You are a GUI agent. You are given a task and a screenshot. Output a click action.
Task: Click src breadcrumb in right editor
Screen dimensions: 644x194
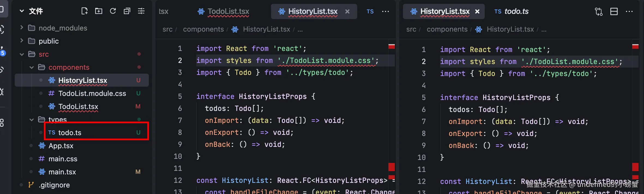click(411, 29)
